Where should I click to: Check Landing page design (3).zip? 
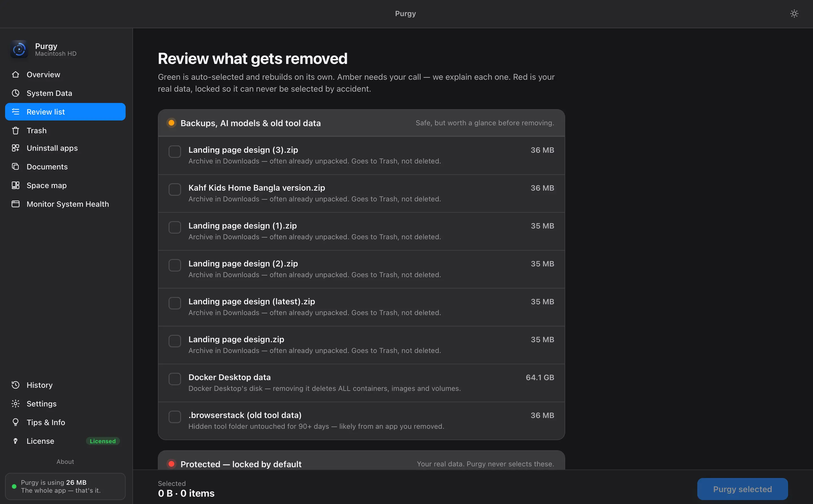pyautogui.click(x=175, y=152)
